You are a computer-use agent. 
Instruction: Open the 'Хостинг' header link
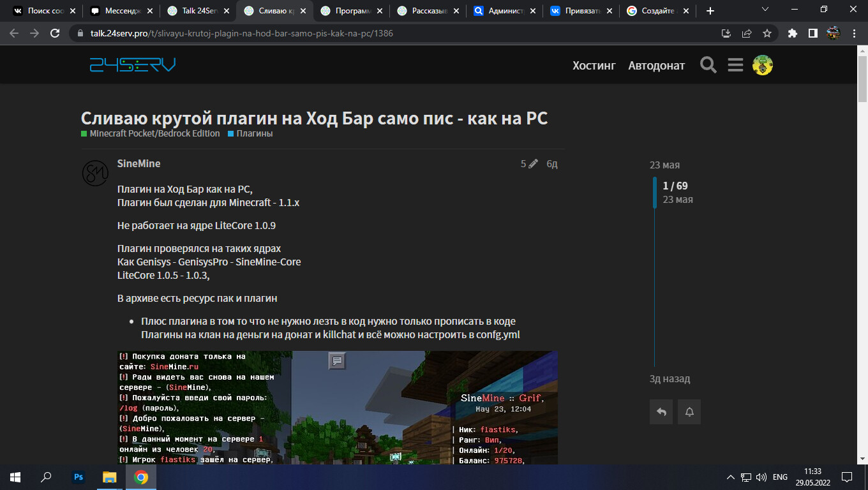[594, 65]
